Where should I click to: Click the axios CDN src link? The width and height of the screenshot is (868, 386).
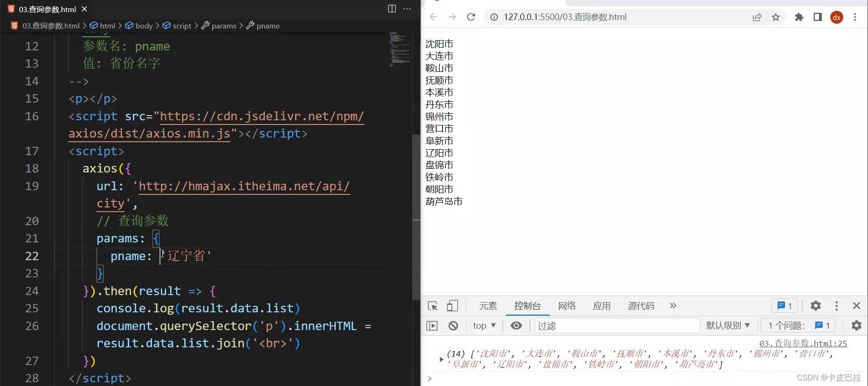point(216,124)
